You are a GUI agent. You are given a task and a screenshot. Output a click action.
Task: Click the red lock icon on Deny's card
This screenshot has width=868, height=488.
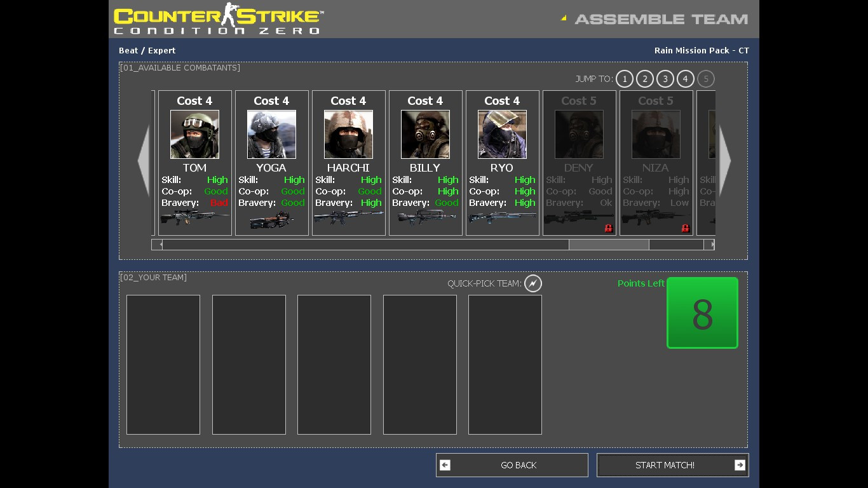click(609, 227)
